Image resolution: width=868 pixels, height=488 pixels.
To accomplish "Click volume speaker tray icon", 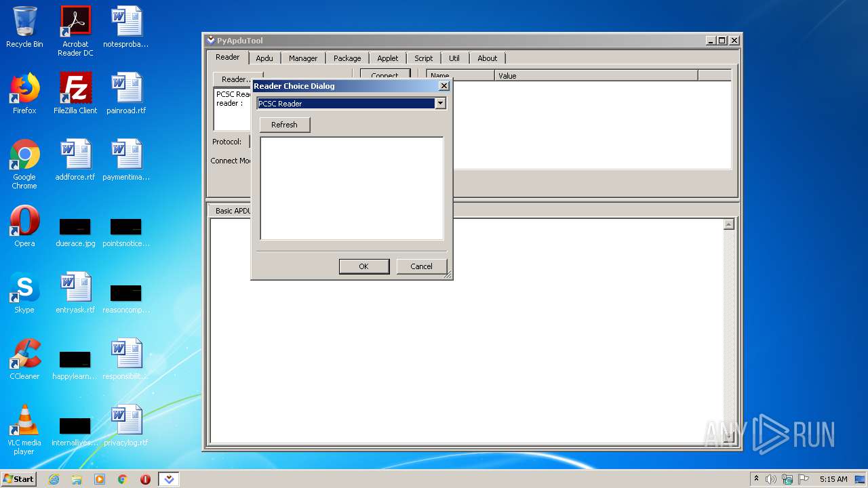I will click(771, 479).
